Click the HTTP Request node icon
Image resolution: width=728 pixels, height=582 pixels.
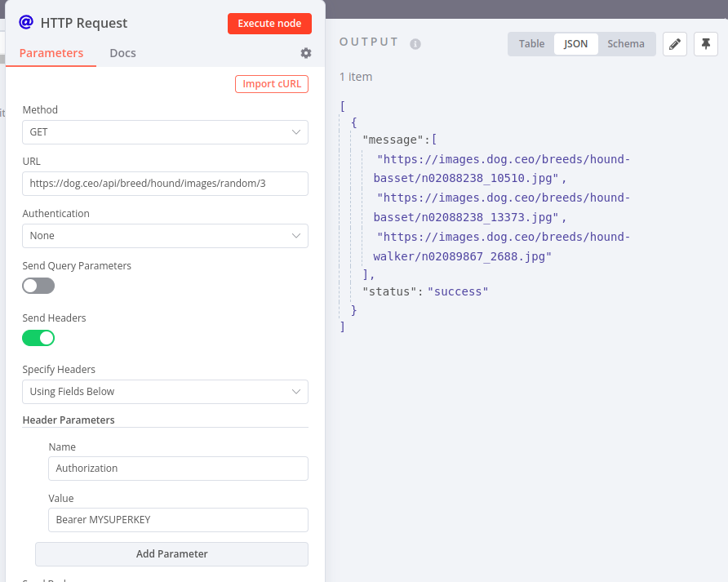pyautogui.click(x=25, y=23)
